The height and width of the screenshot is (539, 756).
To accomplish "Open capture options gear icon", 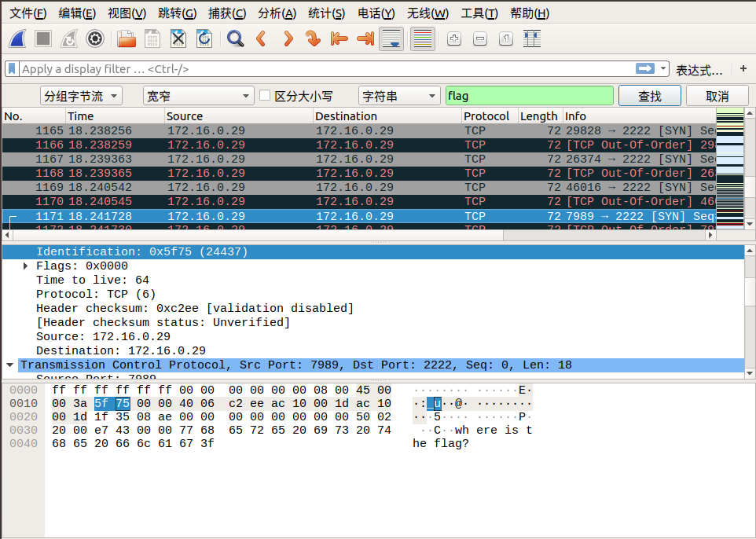I will point(95,38).
